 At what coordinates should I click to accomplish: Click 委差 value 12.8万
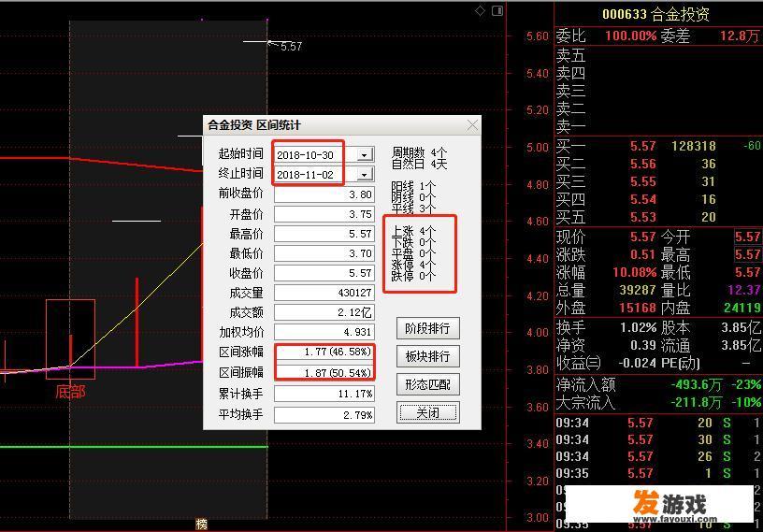[x=740, y=36]
